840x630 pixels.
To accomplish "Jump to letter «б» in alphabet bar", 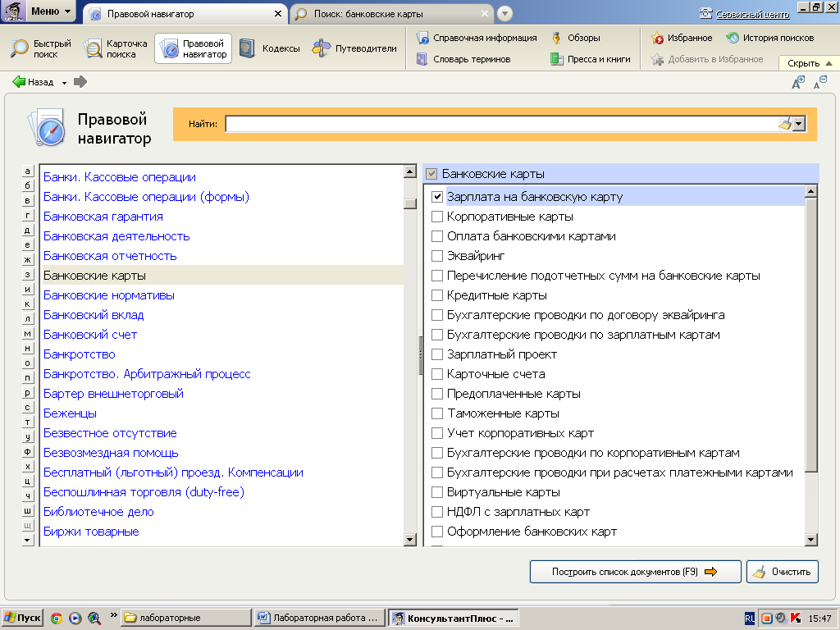I will click(x=28, y=185).
